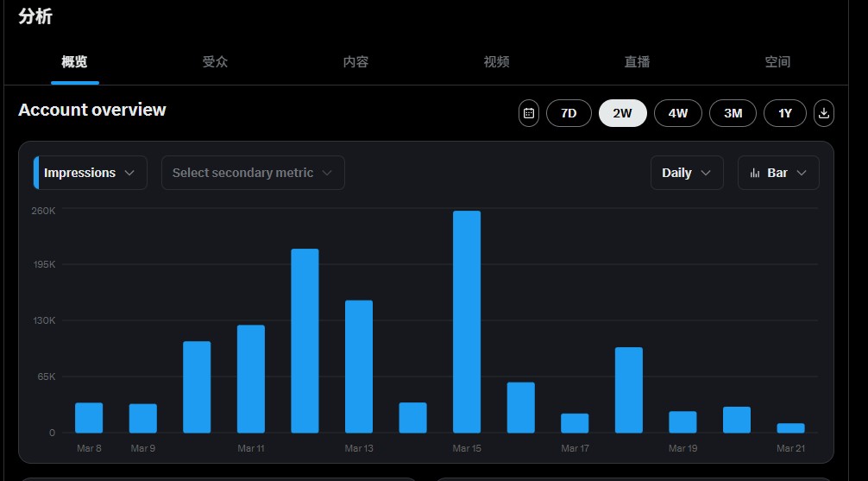Select the 4W time range
Image resolution: width=868 pixels, height=481 pixels.
click(x=677, y=113)
